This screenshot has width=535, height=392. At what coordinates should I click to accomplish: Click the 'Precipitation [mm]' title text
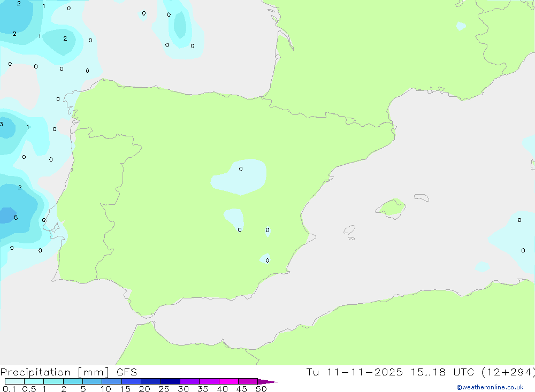[x=55, y=372]
